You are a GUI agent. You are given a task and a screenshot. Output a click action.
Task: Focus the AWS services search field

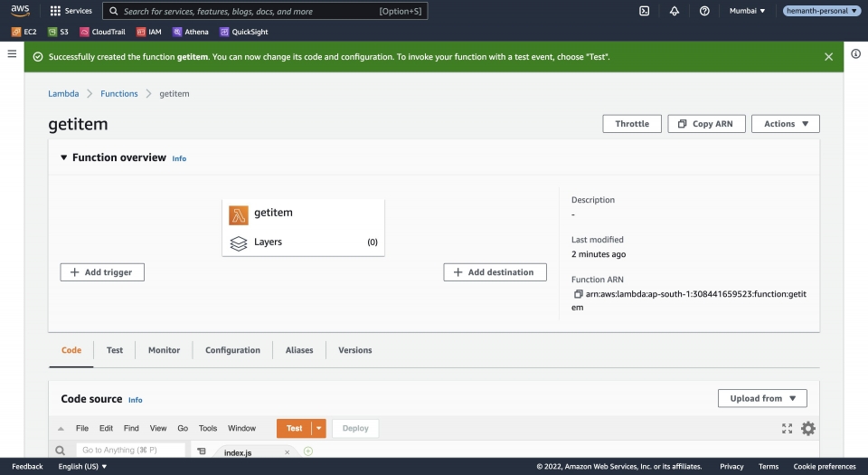coord(249,12)
